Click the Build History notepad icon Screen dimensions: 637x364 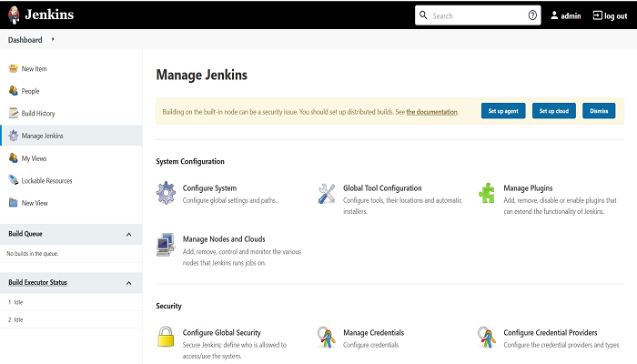(x=14, y=113)
